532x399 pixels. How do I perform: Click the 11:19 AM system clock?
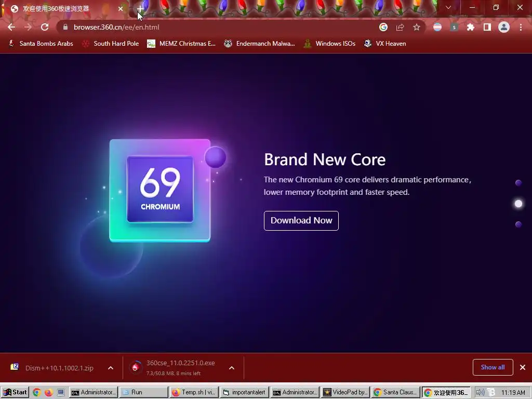pos(513,392)
